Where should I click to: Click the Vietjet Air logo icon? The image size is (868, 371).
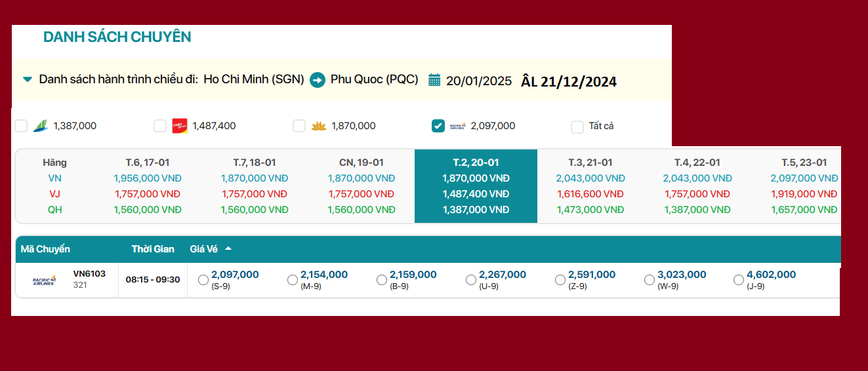[180, 126]
